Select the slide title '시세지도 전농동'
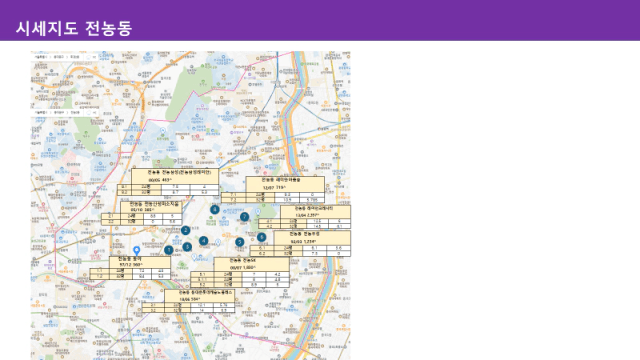 (74, 29)
